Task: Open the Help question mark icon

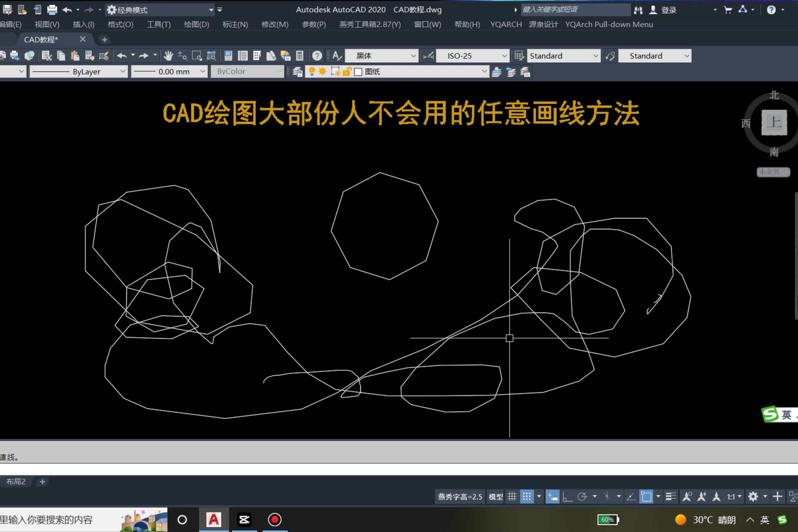Action: tap(317, 55)
